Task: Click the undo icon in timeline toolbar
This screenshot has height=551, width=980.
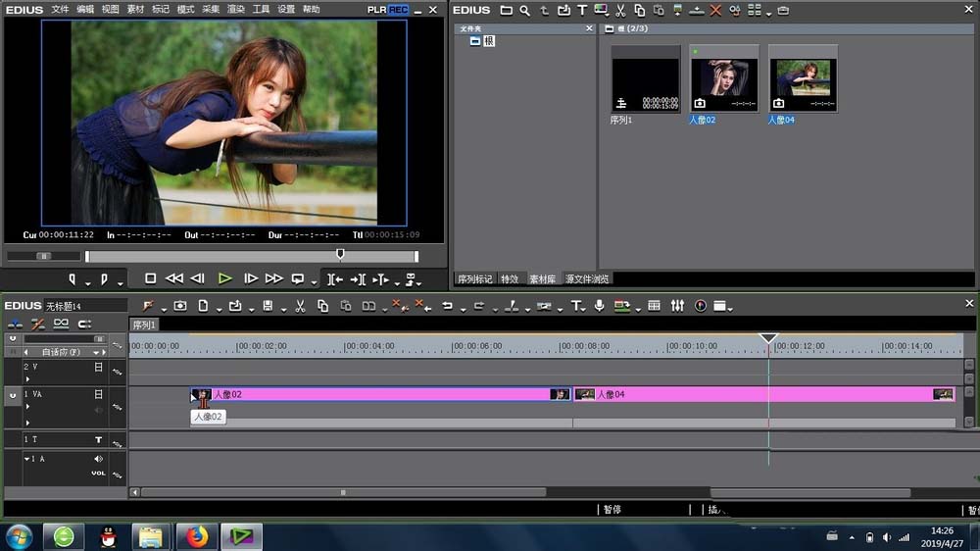Action: click(x=447, y=306)
